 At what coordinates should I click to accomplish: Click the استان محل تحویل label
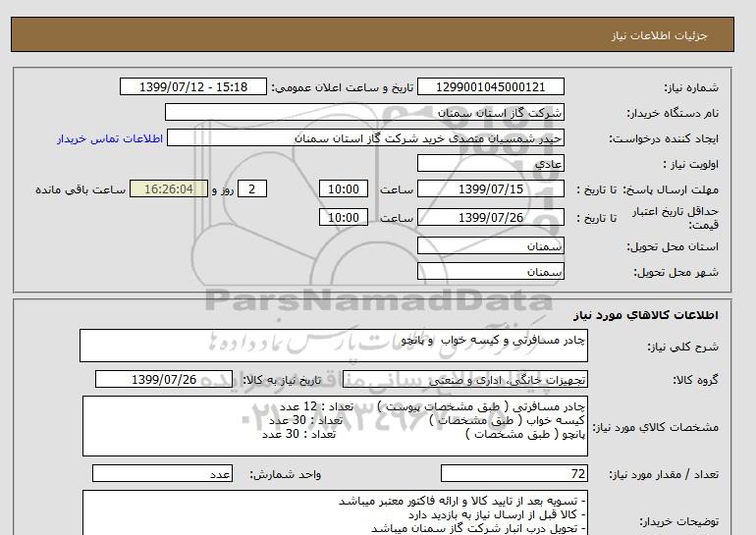pos(673,246)
